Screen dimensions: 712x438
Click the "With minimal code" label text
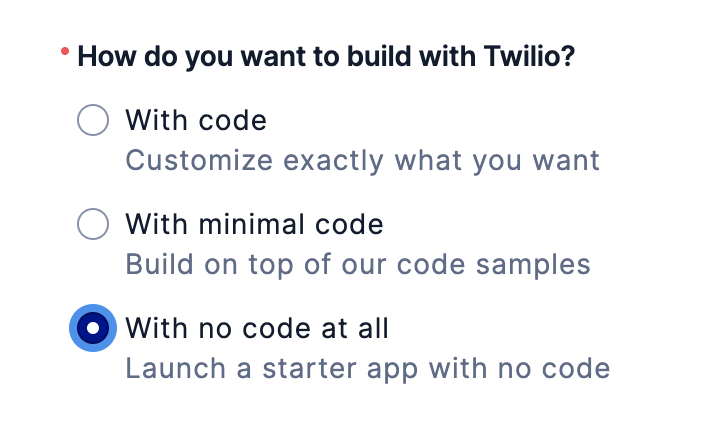tap(254, 224)
